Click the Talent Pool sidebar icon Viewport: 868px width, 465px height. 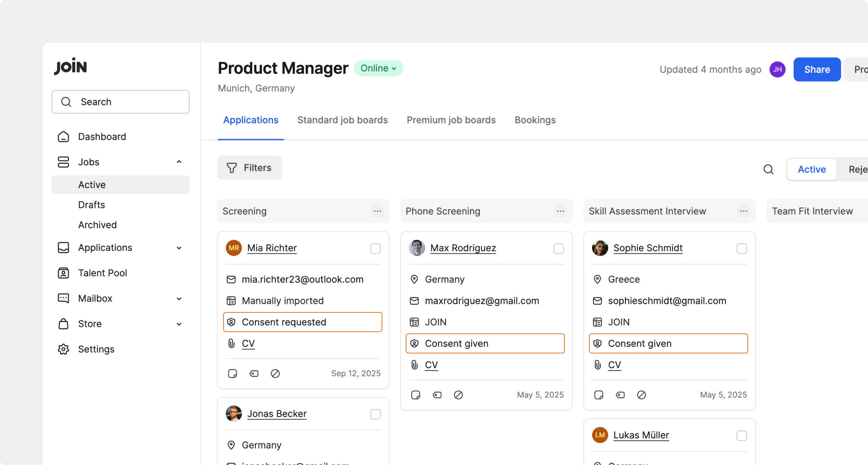pyautogui.click(x=63, y=273)
